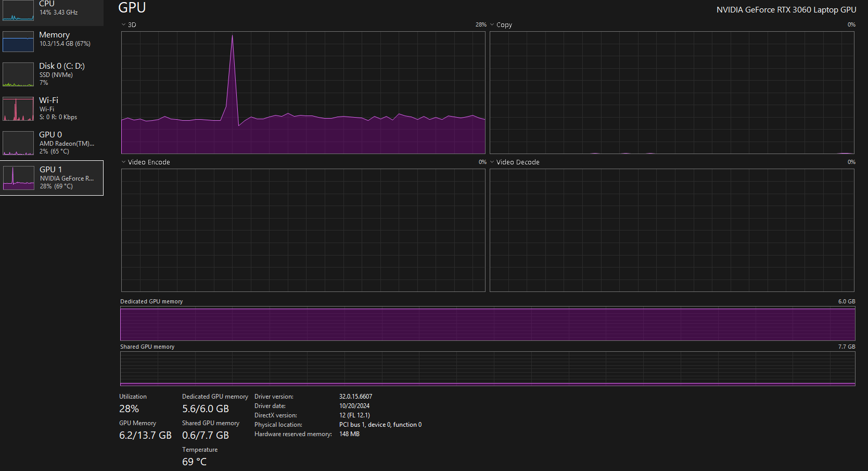Image resolution: width=868 pixels, height=471 pixels.
Task: Open the Video Encode engine dropdown chevron
Action: 123,162
